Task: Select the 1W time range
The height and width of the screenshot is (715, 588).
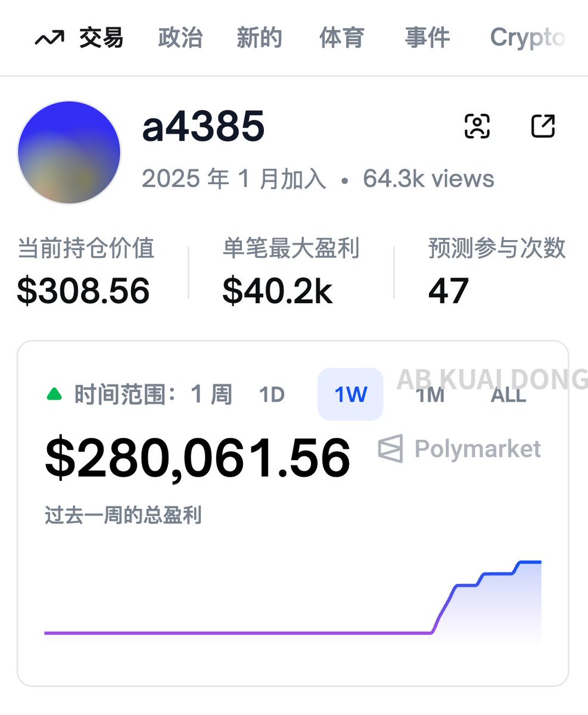Action: point(350,394)
